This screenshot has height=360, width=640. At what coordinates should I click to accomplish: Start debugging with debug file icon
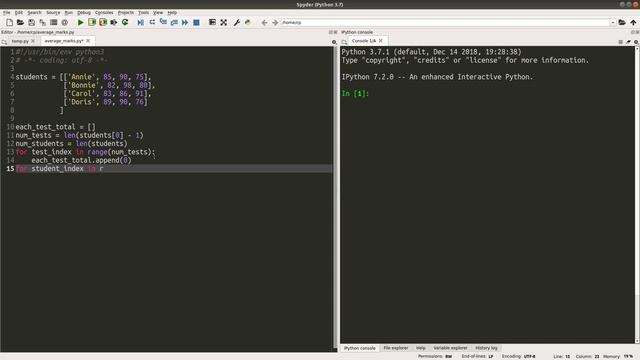[x=140, y=22]
